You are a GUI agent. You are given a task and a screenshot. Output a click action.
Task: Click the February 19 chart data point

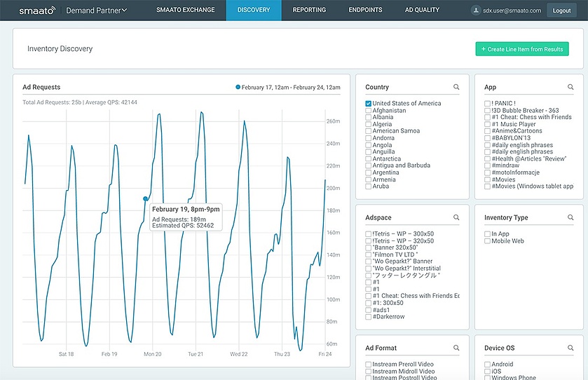(146, 199)
